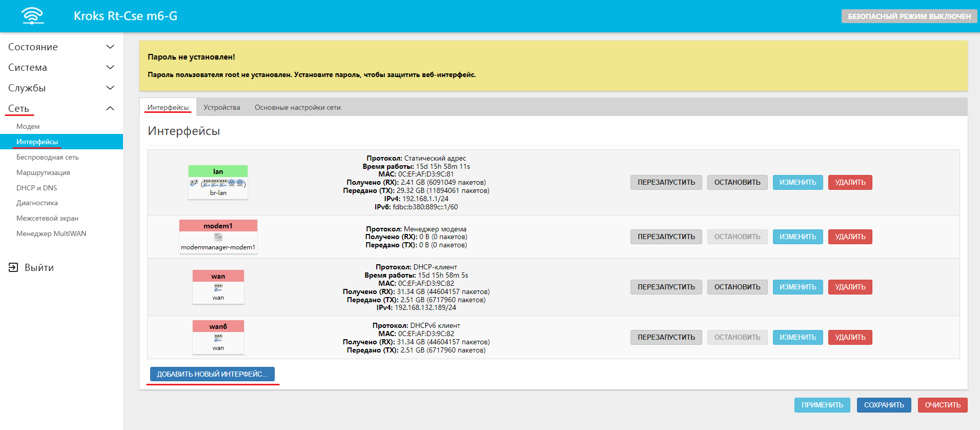Click the Wi-Fi router logo icon

tap(33, 16)
